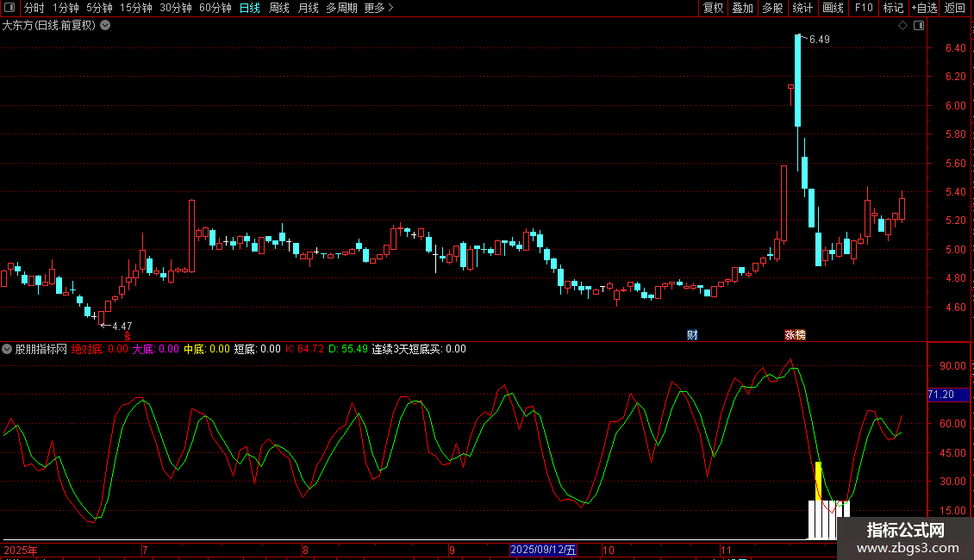Click the 2025年 label on time axis
Image resolution: width=974 pixels, height=560 pixels.
(21, 550)
